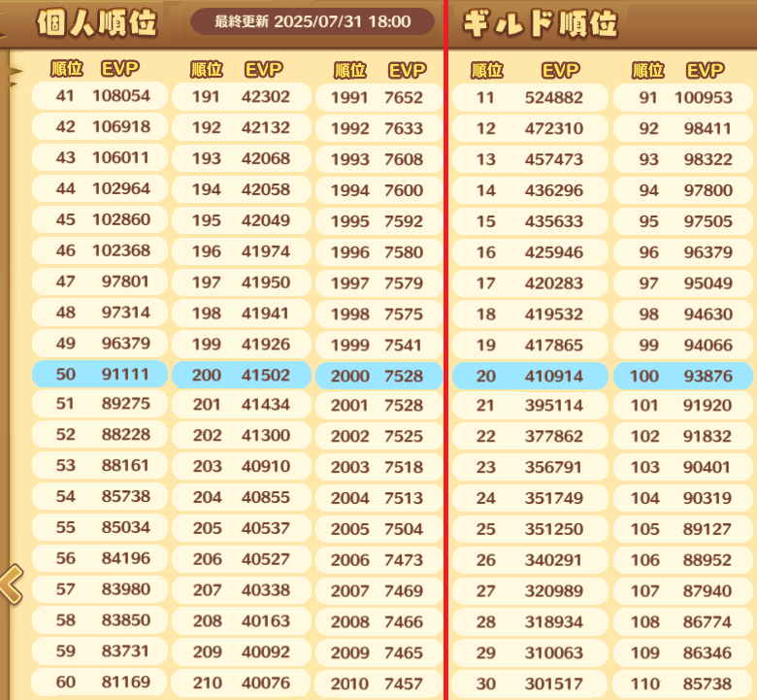This screenshot has height=700, width=757.
Task: Click rank 1999 row with 7541
Action: [378, 345]
